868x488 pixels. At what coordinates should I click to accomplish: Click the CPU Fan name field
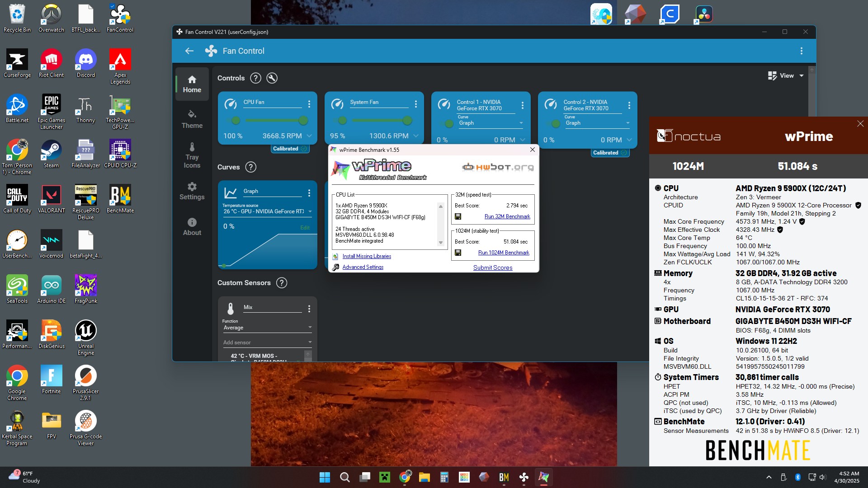pyautogui.click(x=272, y=103)
